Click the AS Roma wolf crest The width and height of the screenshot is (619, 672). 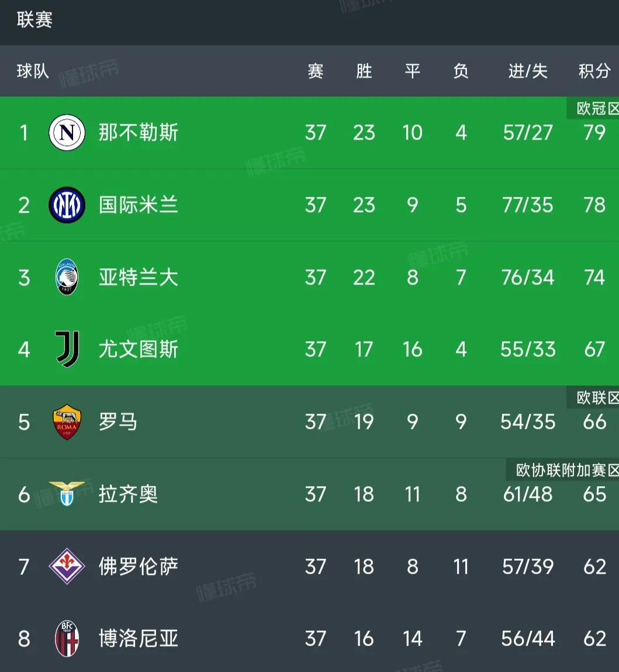(x=67, y=422)
